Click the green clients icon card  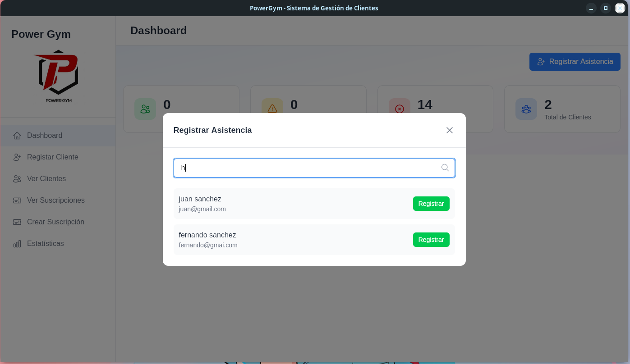click(145, 109)
